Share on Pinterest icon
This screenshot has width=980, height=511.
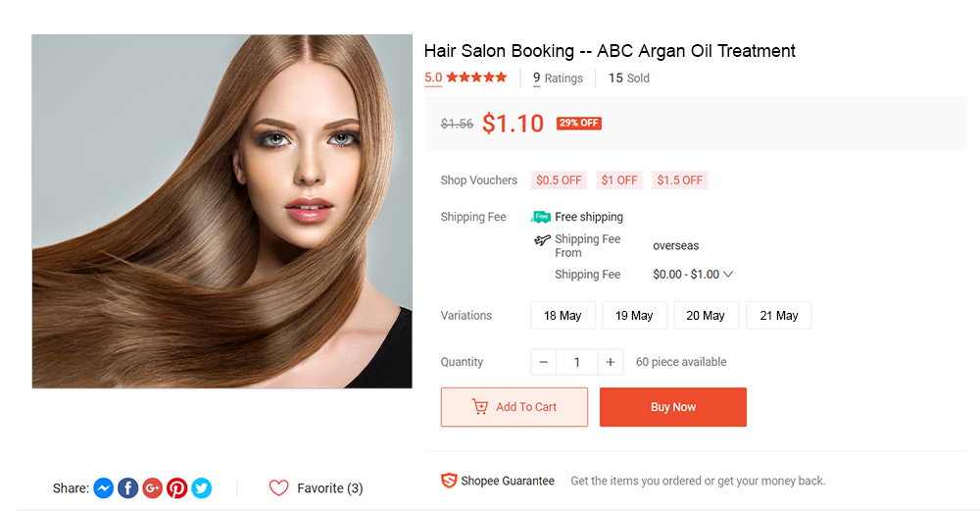point(176,487)
